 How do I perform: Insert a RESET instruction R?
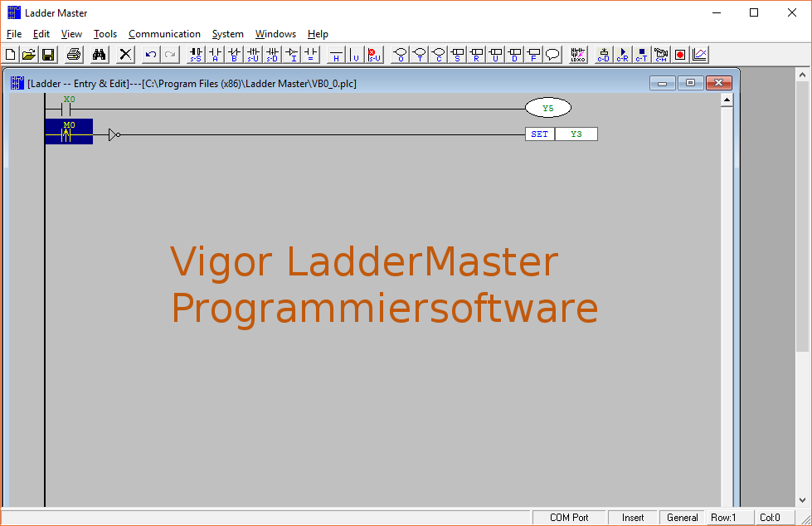pos(477,55)
